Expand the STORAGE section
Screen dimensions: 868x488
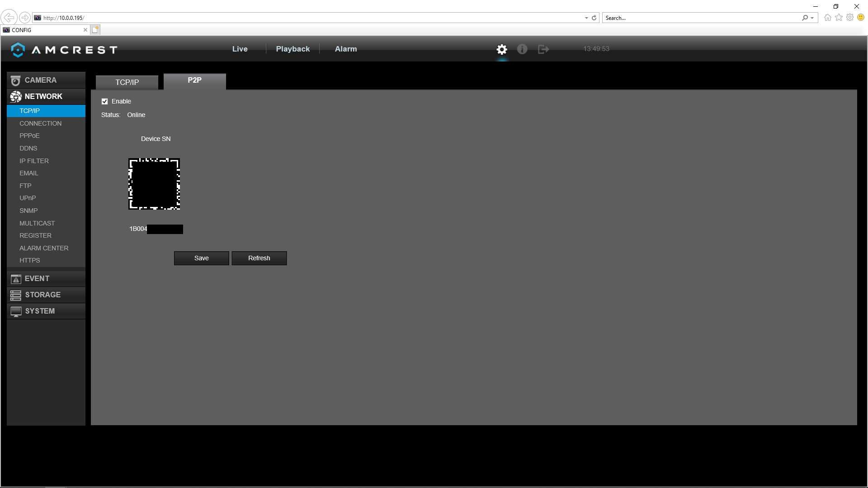tap(46, 295)
